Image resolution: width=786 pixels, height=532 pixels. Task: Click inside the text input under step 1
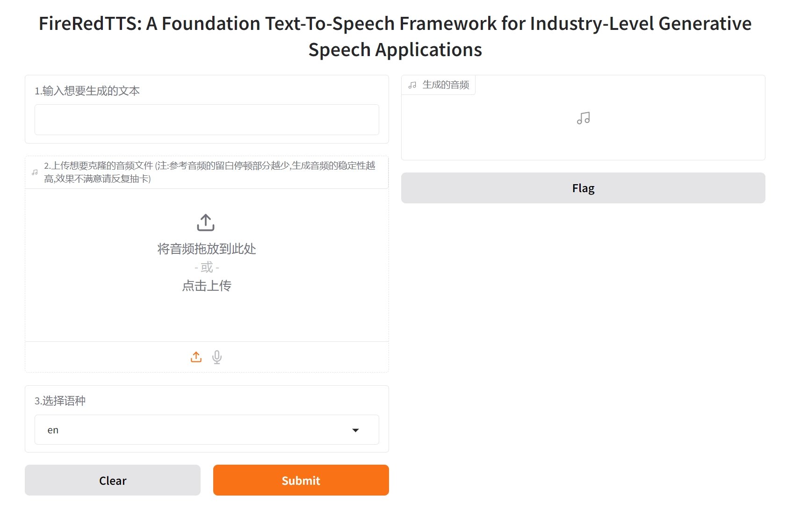[206, 120]
